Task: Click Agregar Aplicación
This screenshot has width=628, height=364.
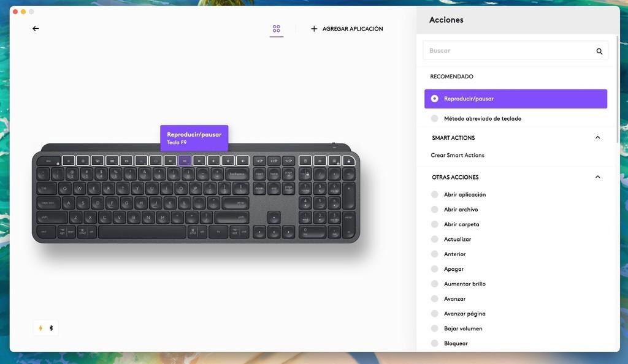Action: [347, 29]
